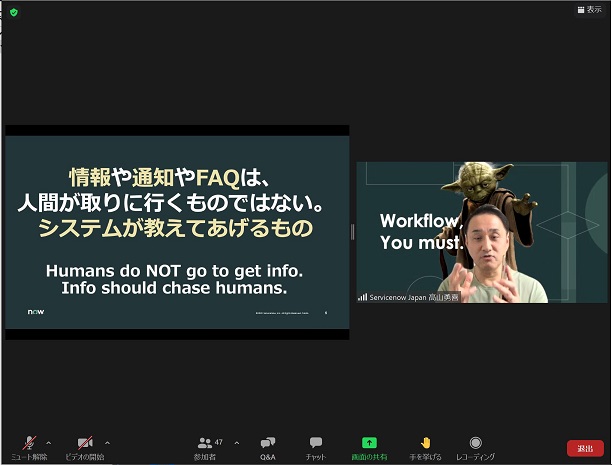Click the Servicenow Japan name label
The height and width of the screenshot is (465, 612).
(x=414, y=298)
